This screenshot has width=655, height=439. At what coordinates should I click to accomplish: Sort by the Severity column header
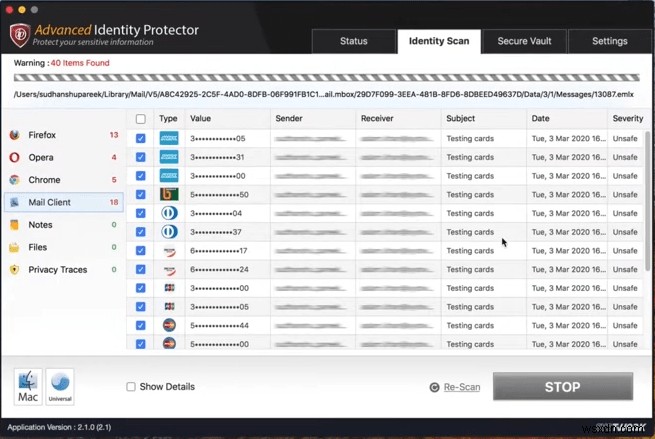point(627,119)
